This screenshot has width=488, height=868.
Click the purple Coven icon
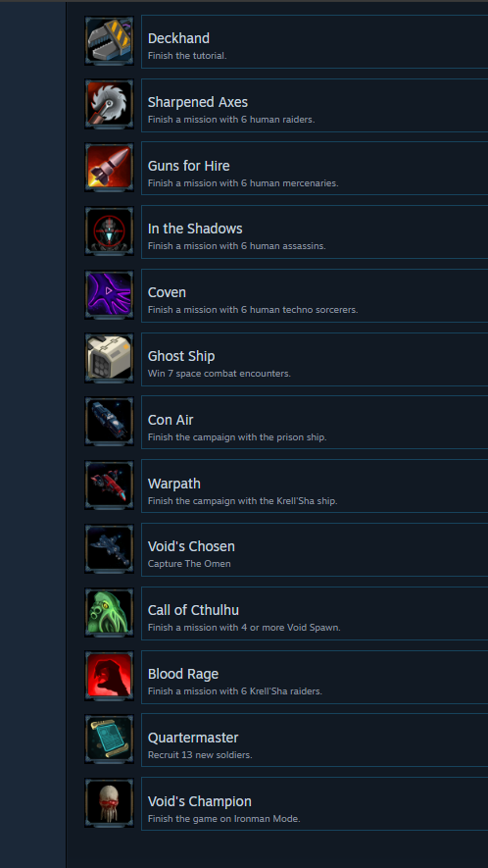coord(109,295)
